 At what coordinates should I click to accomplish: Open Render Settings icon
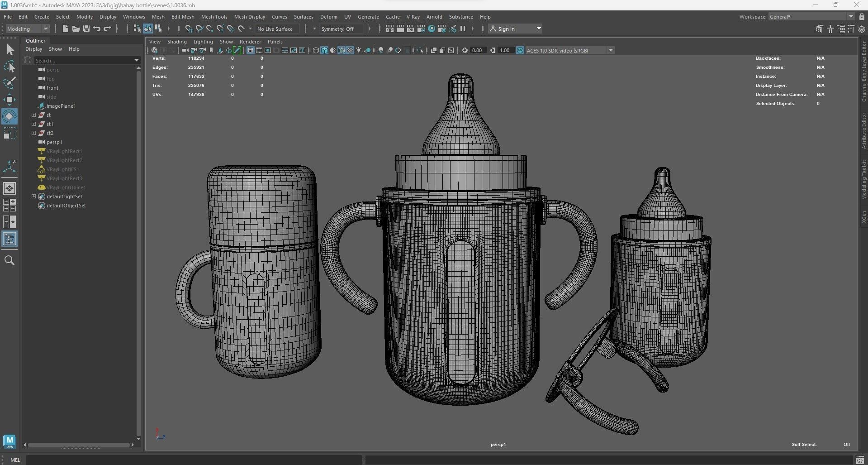coord(421,29)
